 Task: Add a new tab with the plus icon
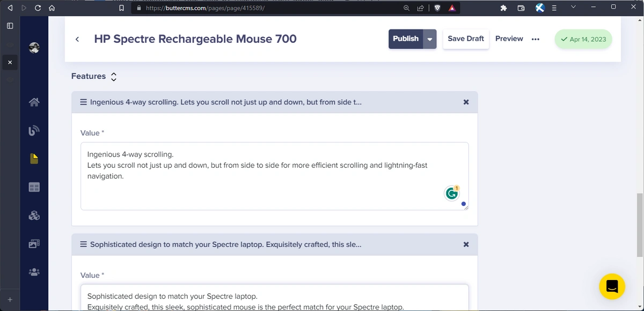point(10,299)
